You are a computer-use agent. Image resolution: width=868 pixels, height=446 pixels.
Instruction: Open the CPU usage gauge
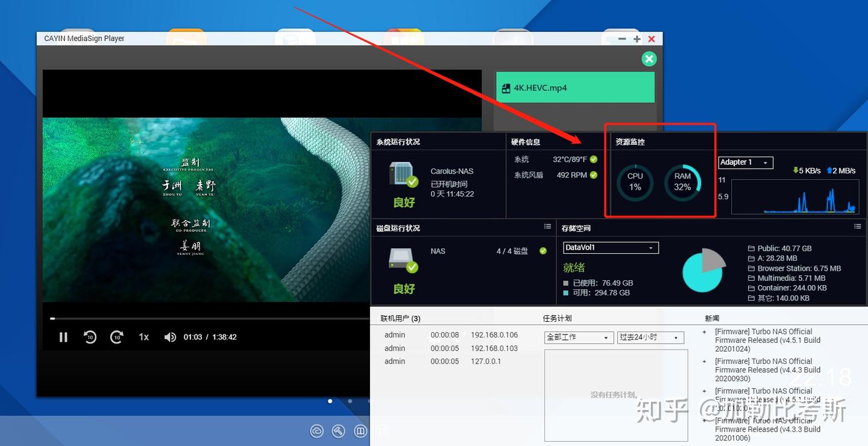[x=634, y=183]
